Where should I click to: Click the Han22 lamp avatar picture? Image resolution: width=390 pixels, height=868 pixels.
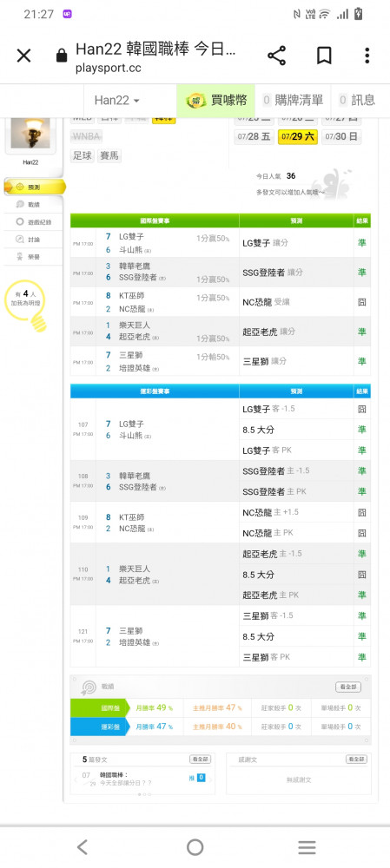click(x=30, y=134)
